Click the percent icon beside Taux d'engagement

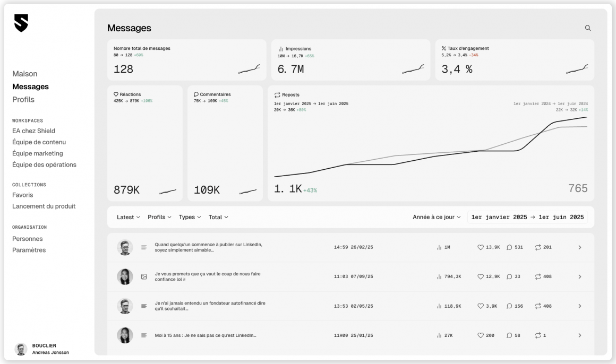click(x=444, y=48)
